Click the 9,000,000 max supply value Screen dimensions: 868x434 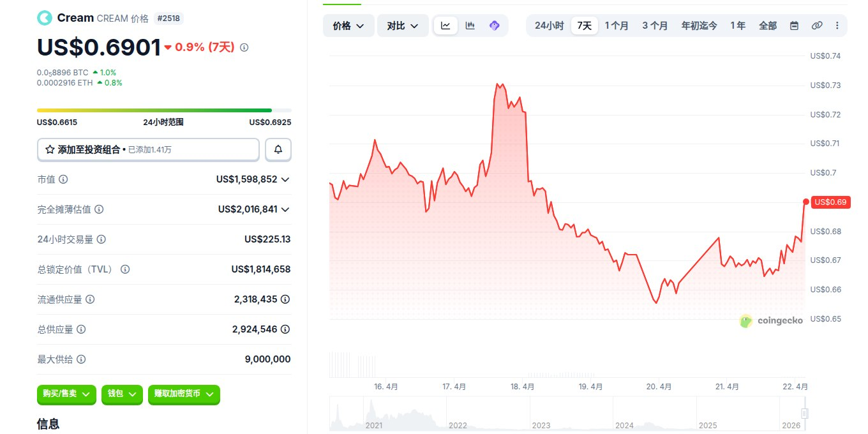coord(268,359)
